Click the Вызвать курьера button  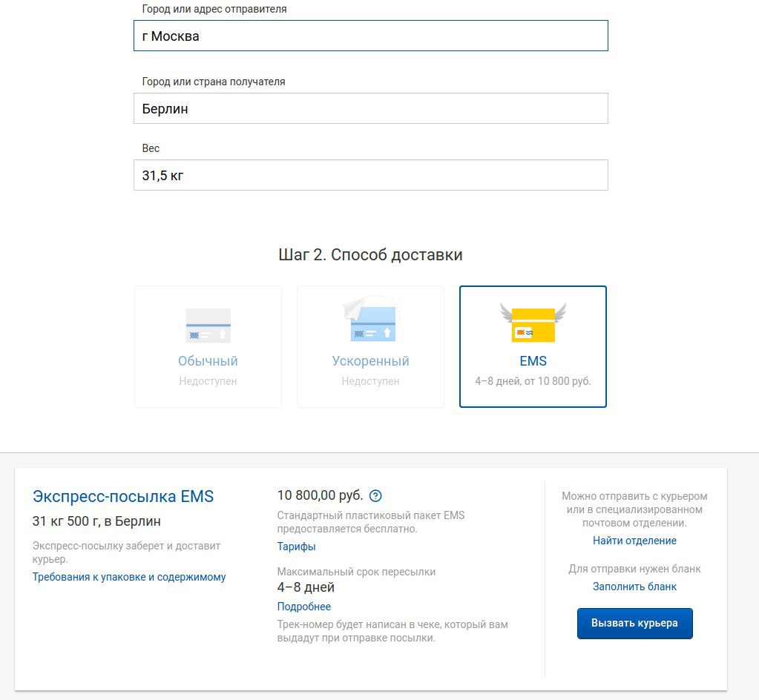point(634,623)
